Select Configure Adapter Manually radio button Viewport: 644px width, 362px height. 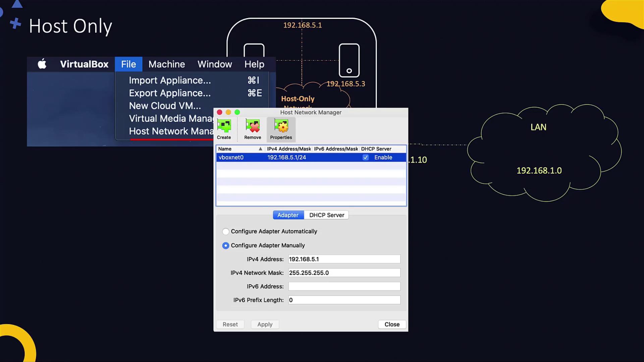[226, 246]
